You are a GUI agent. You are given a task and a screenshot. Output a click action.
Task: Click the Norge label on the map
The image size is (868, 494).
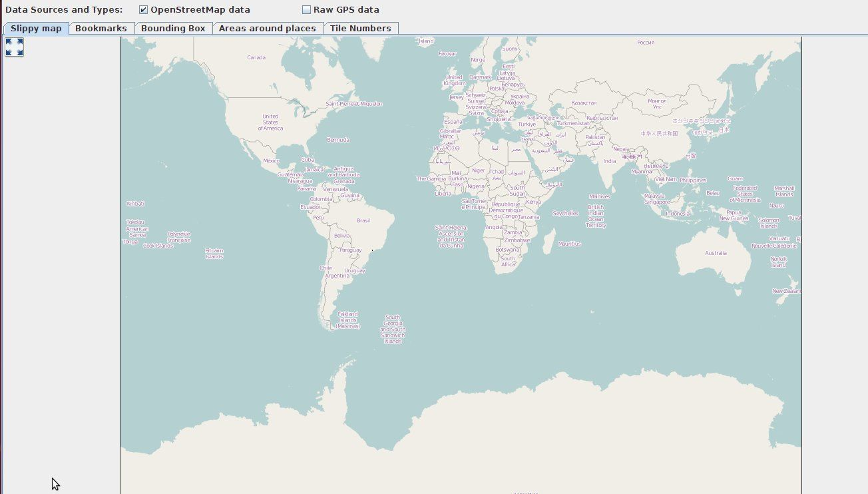pyautogui.click(x=478, y=60)
